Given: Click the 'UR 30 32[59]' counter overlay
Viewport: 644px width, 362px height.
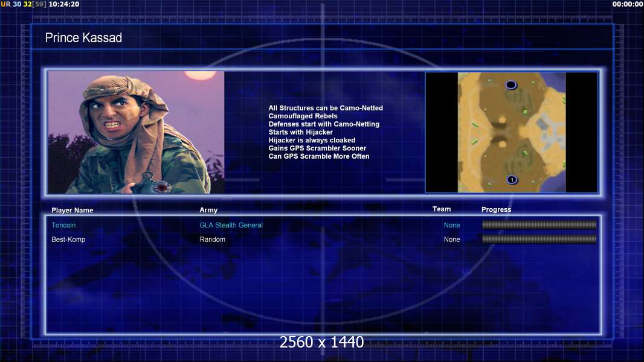Looking at the screenshot, I should 24,4.
